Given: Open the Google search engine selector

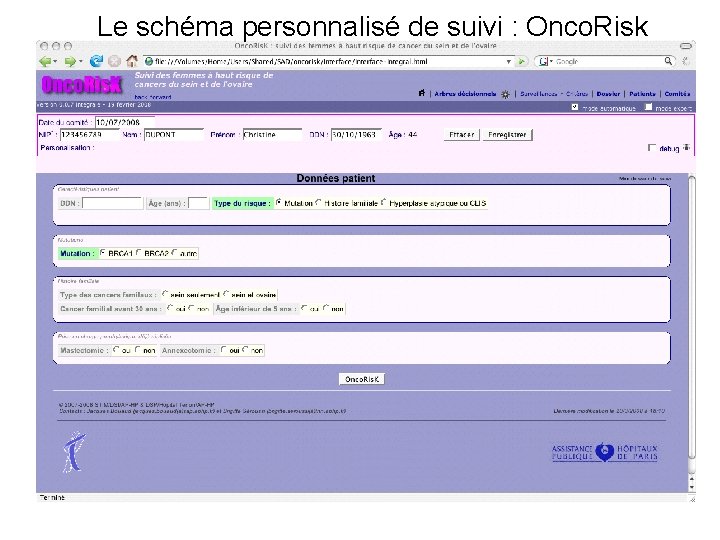Looking at the screenshot, I should pyautogui.click(x=545, y=61).
